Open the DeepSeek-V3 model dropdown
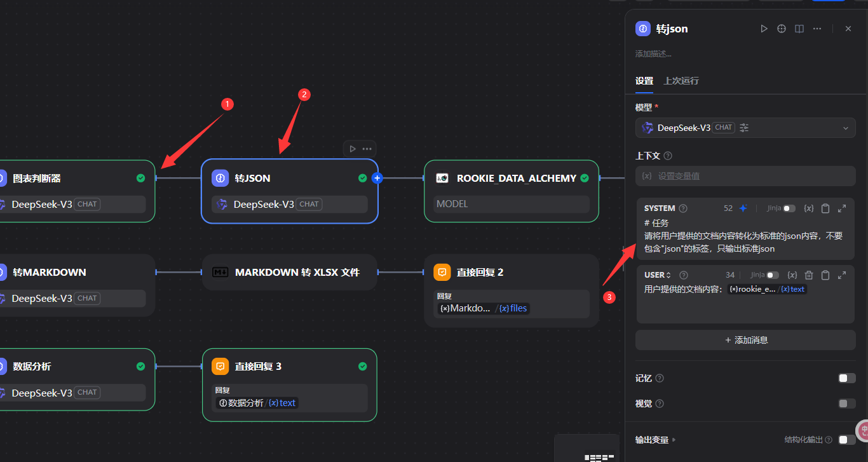 (x=745, y=128)
